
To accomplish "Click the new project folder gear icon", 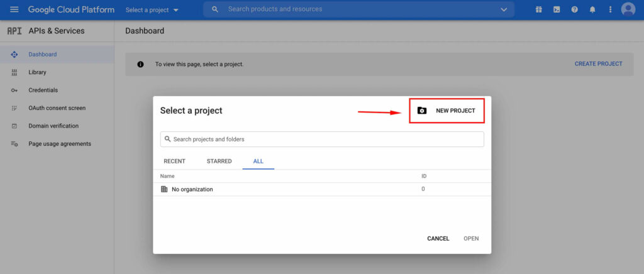I will tap(422, 111).
